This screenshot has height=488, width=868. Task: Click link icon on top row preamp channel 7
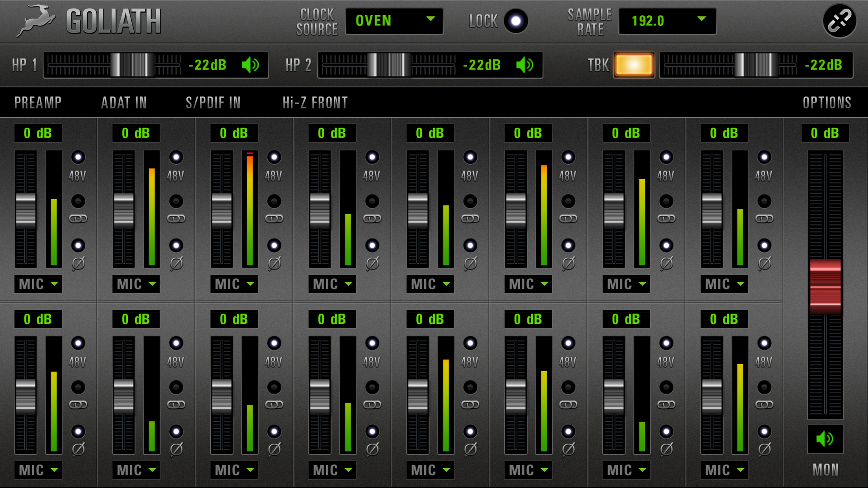[666, 219]
